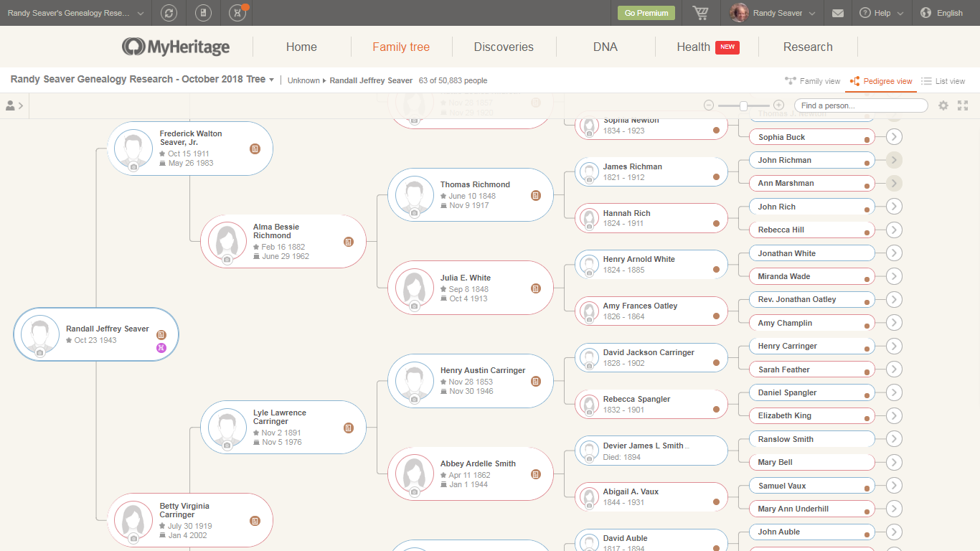Viewport: 980px width, 551px height.
Task: Expand ancestors of John Richman
Action: click(894, 159)
